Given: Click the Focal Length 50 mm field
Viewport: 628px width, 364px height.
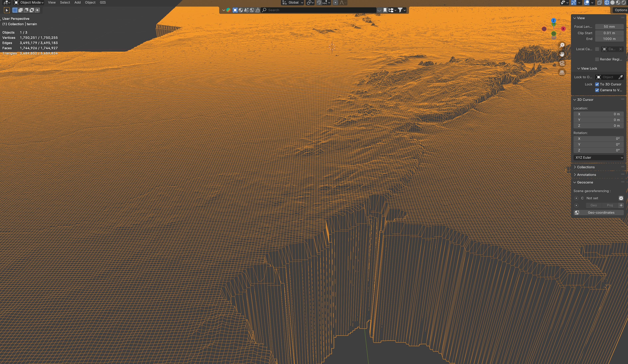Looking at the screenshot, I should click(x=609, y=27).
